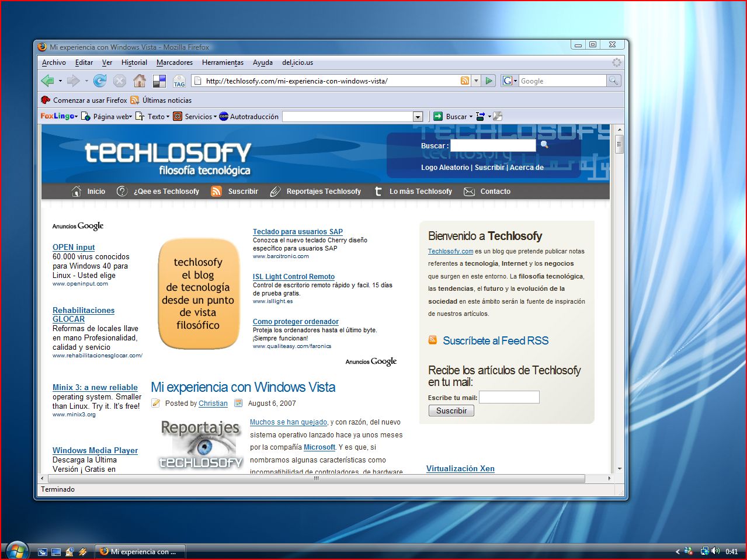Click the Reportajes Techlosofy eye thumbnail
This screenshot has height=560, width=747.
(201, 444)
